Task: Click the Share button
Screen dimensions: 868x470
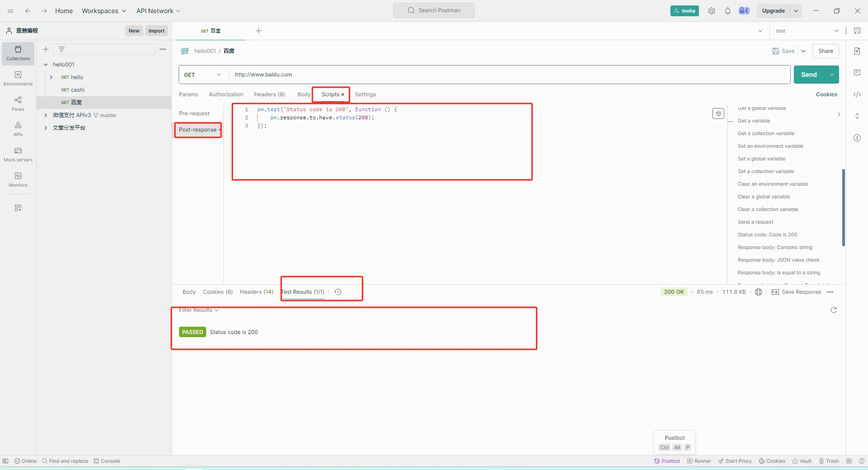Action: click(826, 51)
